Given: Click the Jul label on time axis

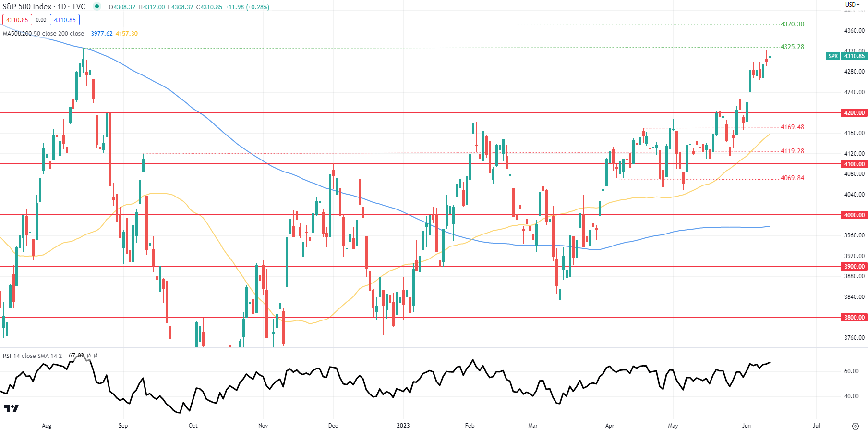Looking at the screenshot, I should 816,426.
